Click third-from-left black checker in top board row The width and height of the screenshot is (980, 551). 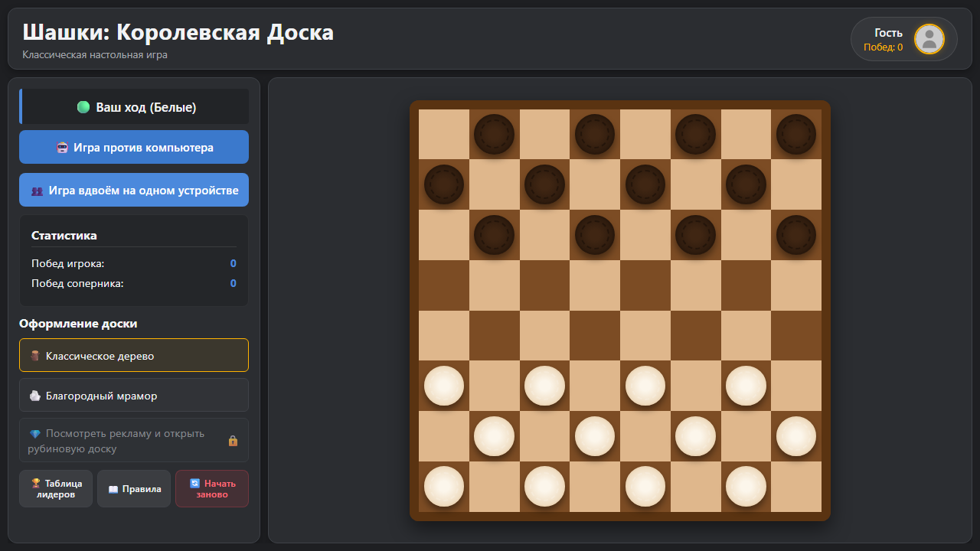695,134
